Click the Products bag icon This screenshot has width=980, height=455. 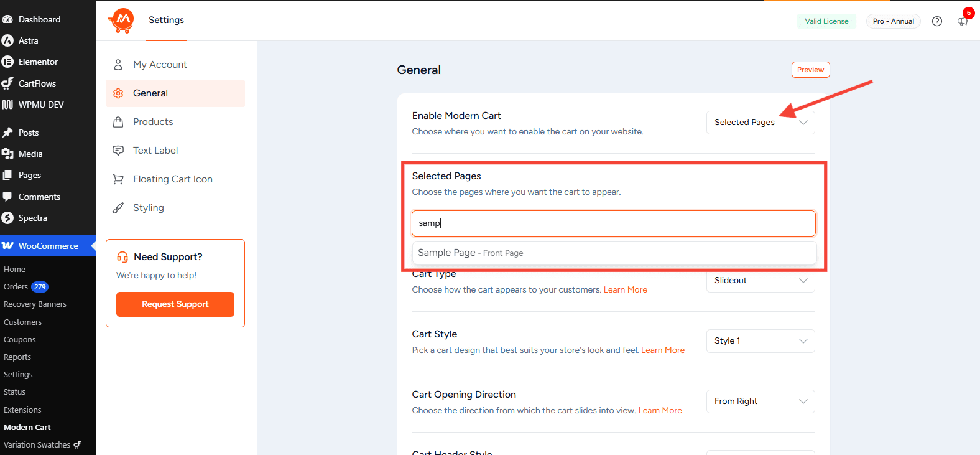pos(118,122)
